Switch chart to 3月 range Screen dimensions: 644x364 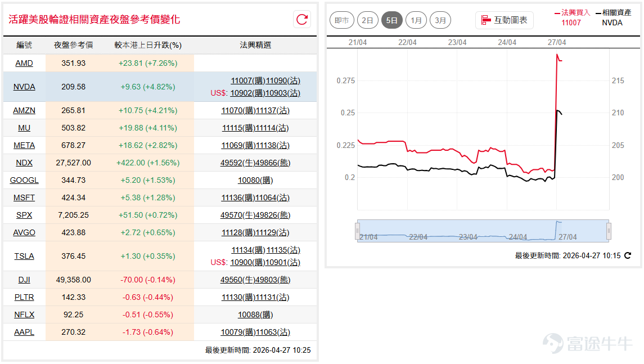[x=440, y=20]
